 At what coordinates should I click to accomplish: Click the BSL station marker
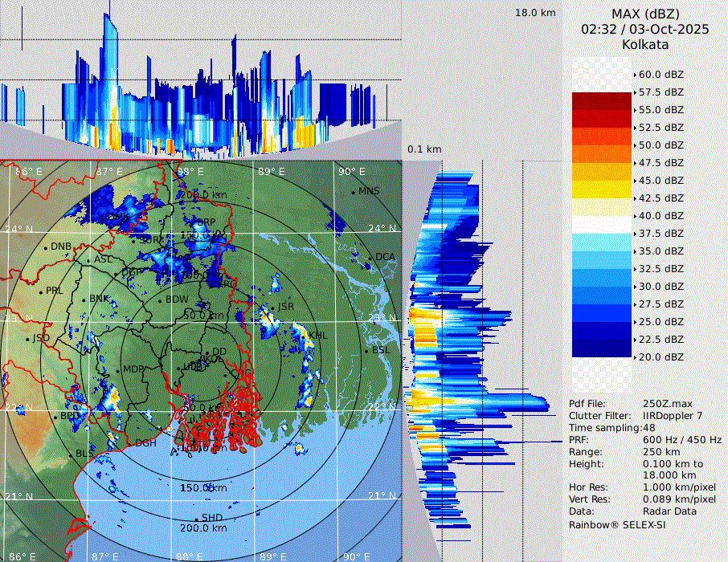(x=366, y=352)
